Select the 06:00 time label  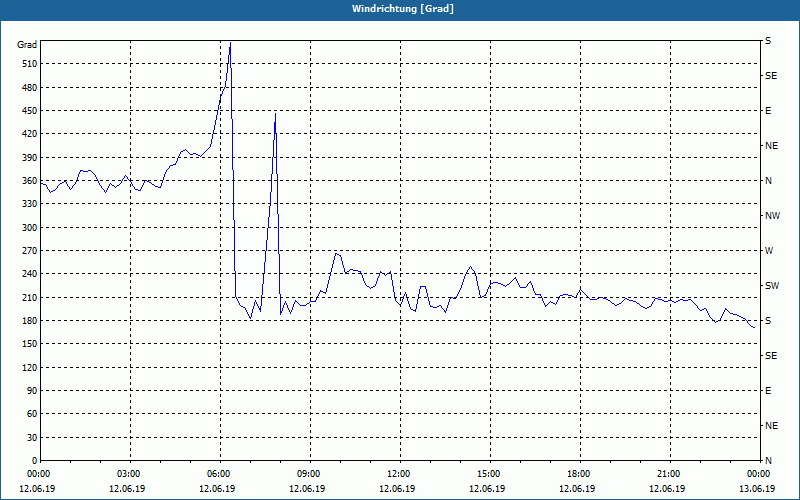click(x=217, y=474)
